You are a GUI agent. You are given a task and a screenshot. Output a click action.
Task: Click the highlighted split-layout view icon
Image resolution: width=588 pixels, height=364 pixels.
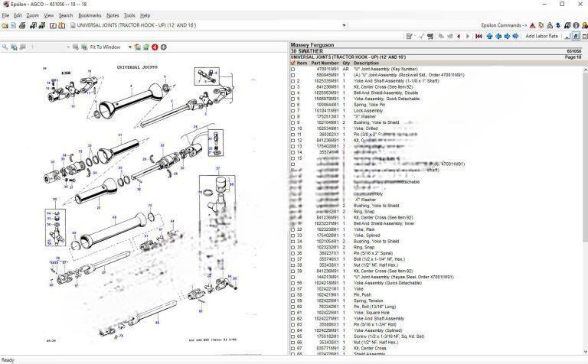(x=576, y=37)
